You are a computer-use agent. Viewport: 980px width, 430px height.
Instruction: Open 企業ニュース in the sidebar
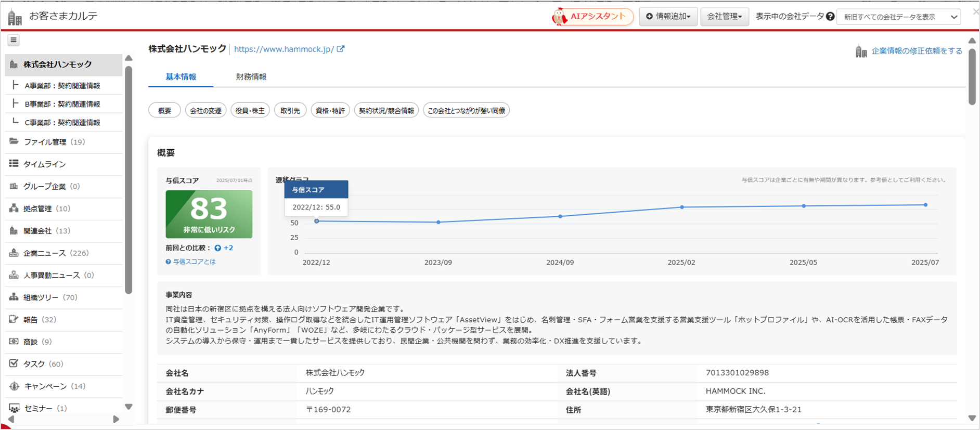[x=45, y=253]
